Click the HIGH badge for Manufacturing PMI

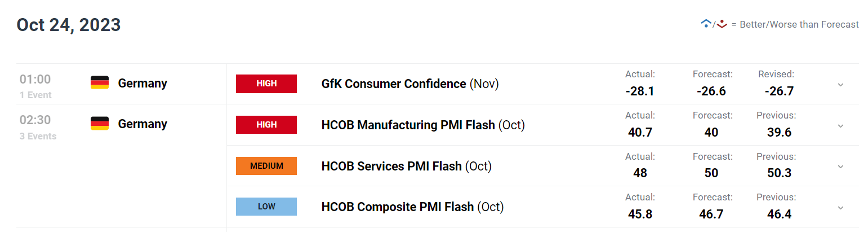point(266,125)
